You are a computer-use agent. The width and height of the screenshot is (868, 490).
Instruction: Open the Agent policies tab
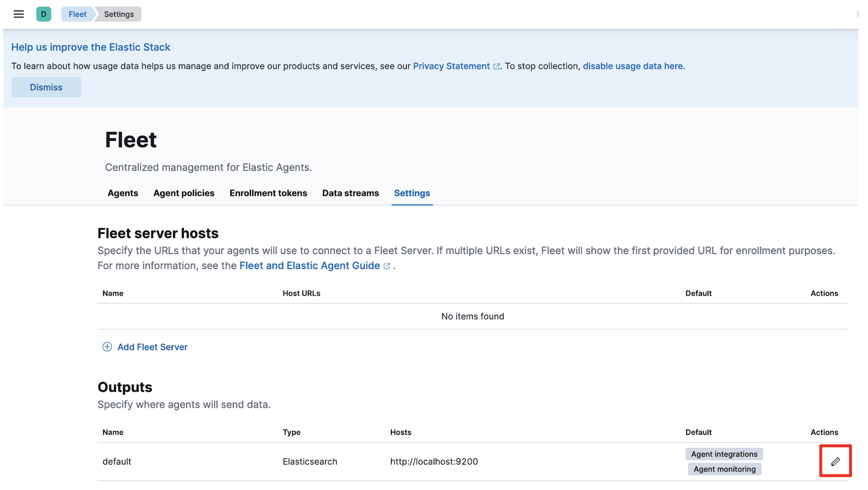pos(184,193)
